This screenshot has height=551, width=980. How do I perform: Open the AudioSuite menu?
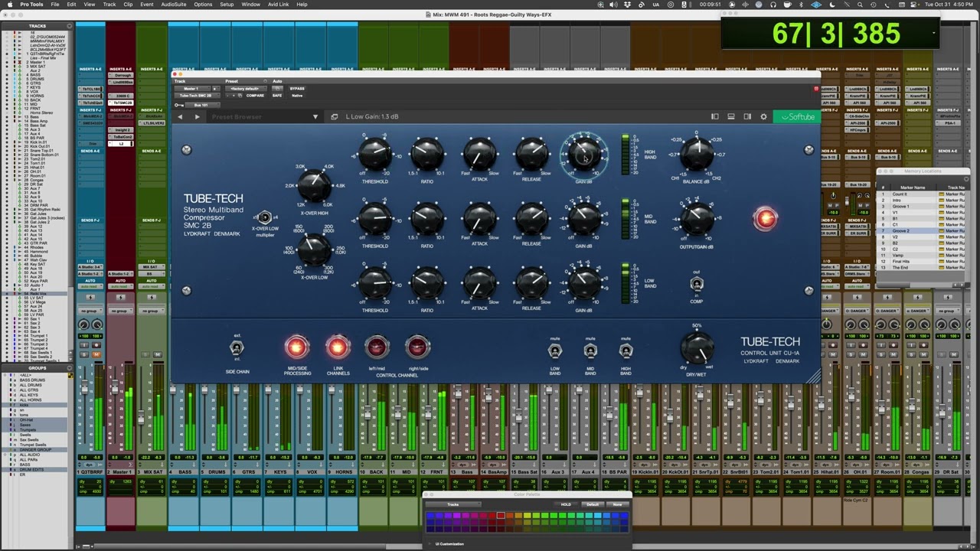[174, 4]
